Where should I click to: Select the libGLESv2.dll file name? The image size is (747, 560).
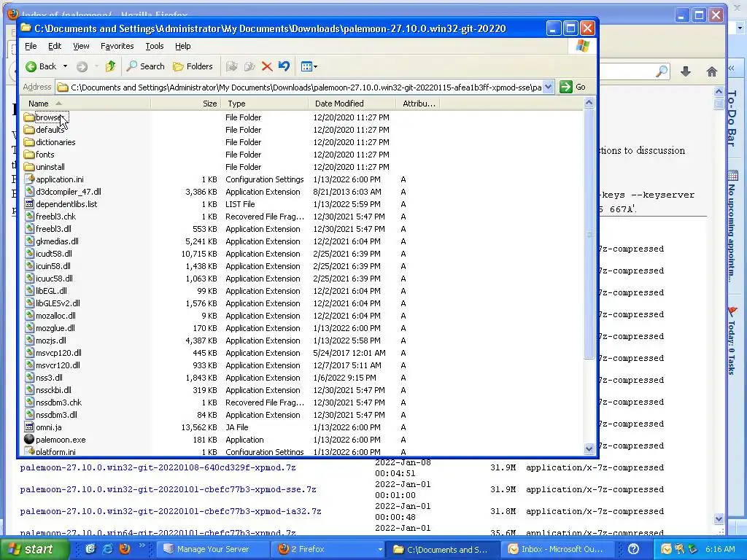tap(58, 303)
